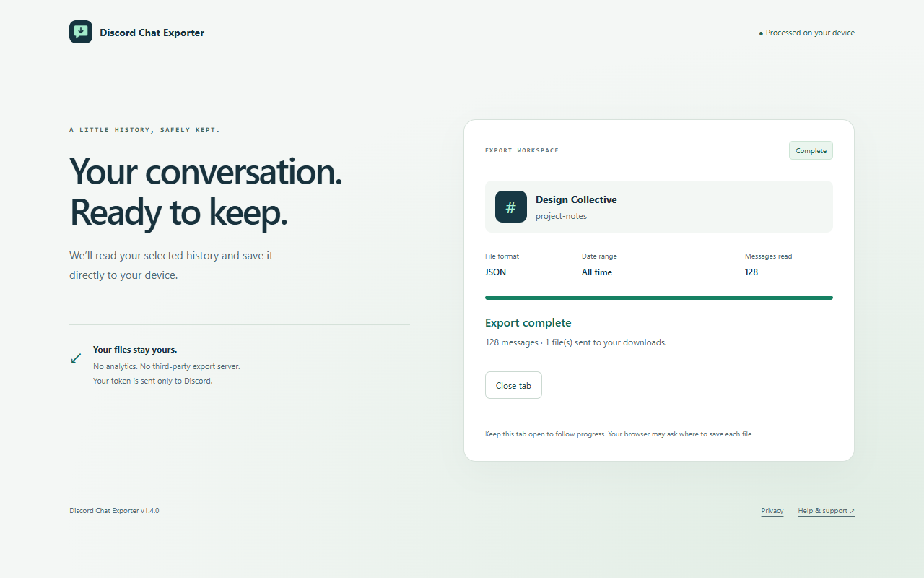Click the Design Collective server name
924x578 pixels.
pyautogui.click(x=576, y=199)
